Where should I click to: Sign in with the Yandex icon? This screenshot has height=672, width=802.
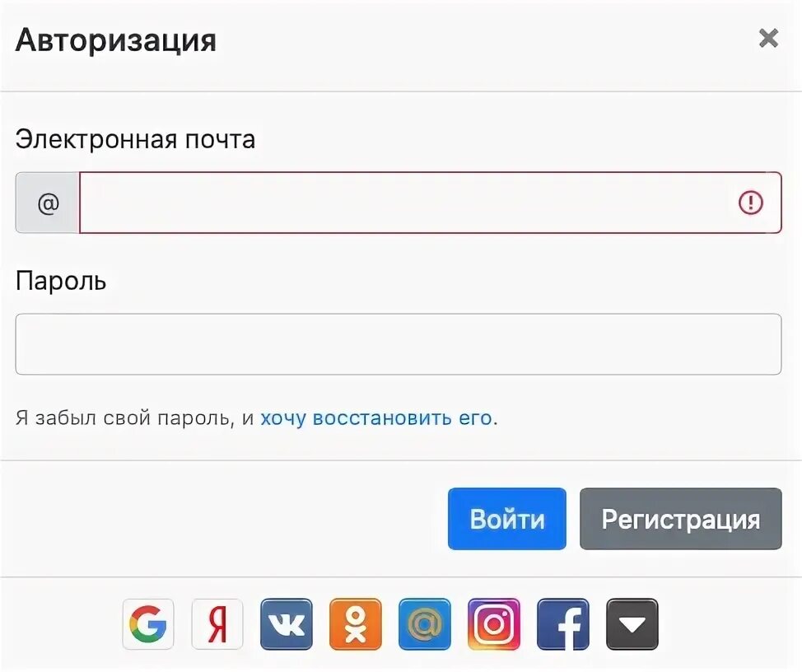click(x=217, y=624)
